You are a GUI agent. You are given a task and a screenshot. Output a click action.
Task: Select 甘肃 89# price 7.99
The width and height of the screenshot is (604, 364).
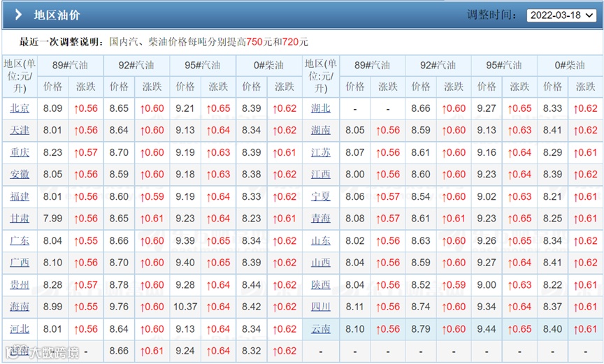coord(52,219)
